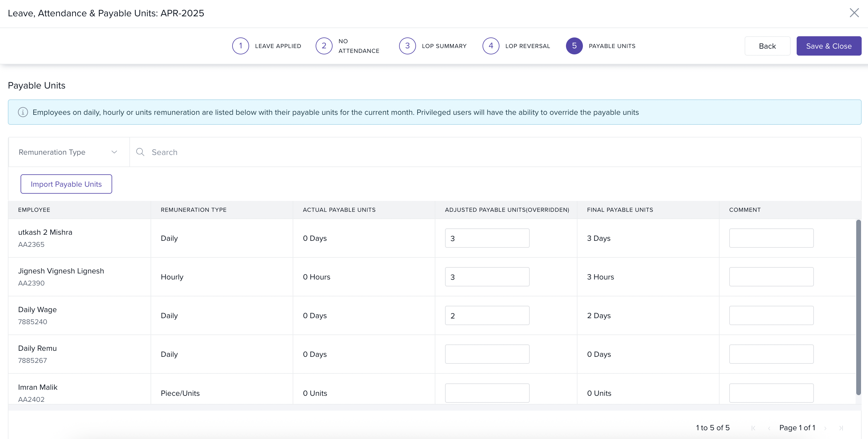This screenshot has height=439, width=868.
Task: Click step 3 LOP Summary circle
Action: (x=407, y=46)
